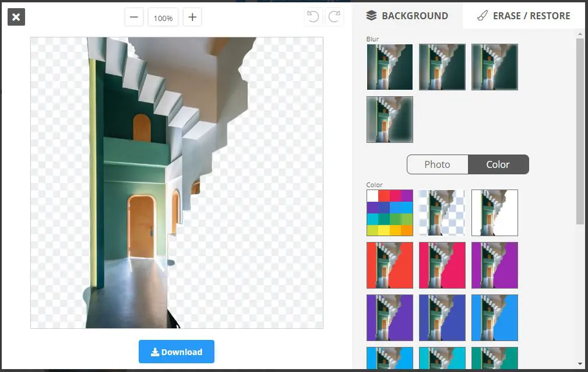Undo the last edit

point(314,17)
